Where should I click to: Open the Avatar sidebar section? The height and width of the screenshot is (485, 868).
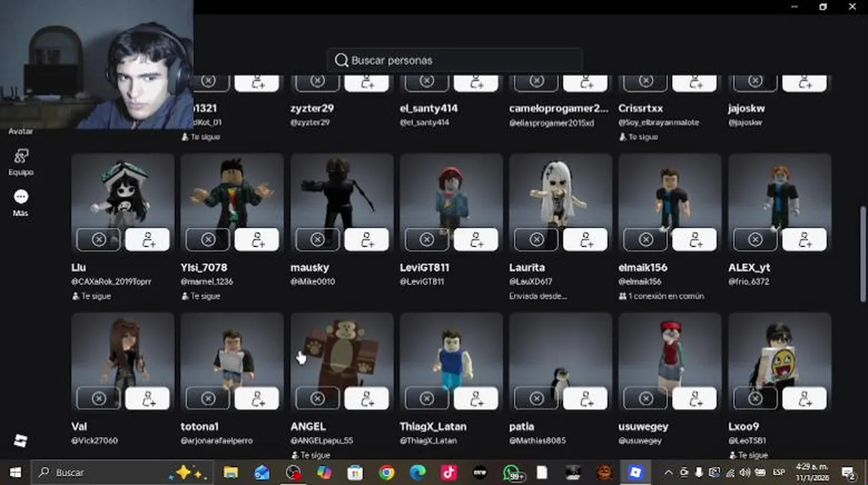pyautogui.click(x=21, y=131)
